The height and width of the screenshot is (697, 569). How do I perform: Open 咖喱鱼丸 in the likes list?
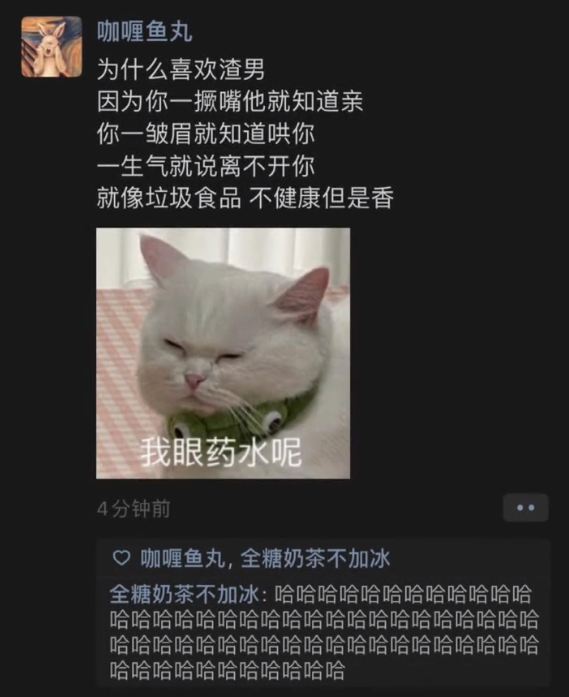tap(183, 558)
